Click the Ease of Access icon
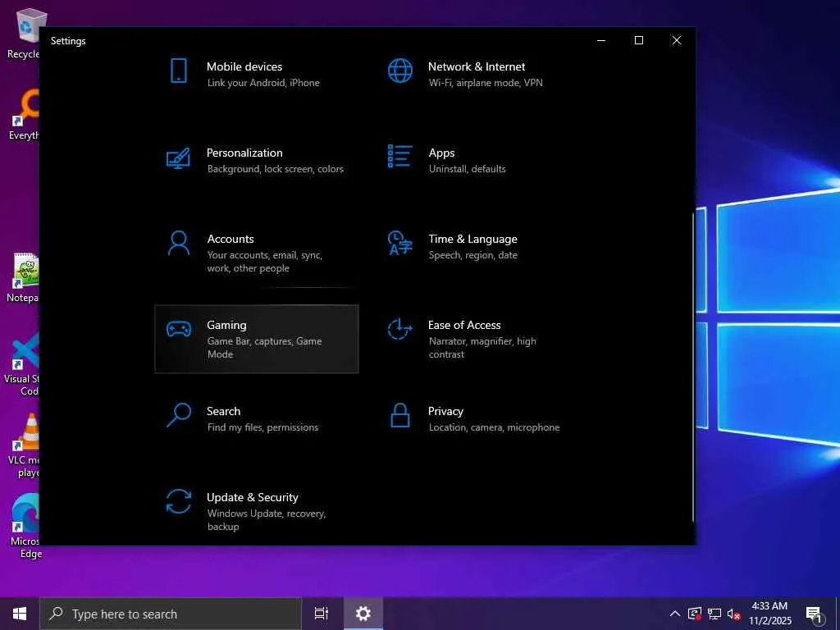The height and width of the screenshot is (630, 840). point(399,330)
